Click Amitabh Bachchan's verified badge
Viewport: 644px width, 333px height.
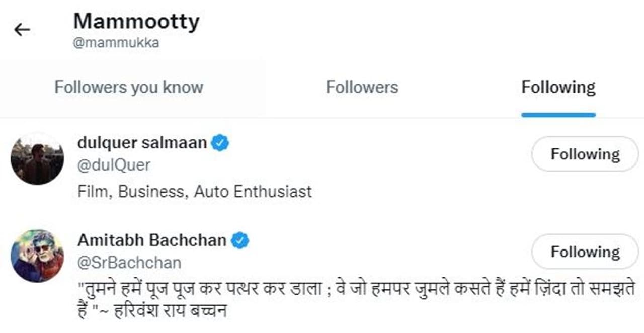(x=240, y=240)
